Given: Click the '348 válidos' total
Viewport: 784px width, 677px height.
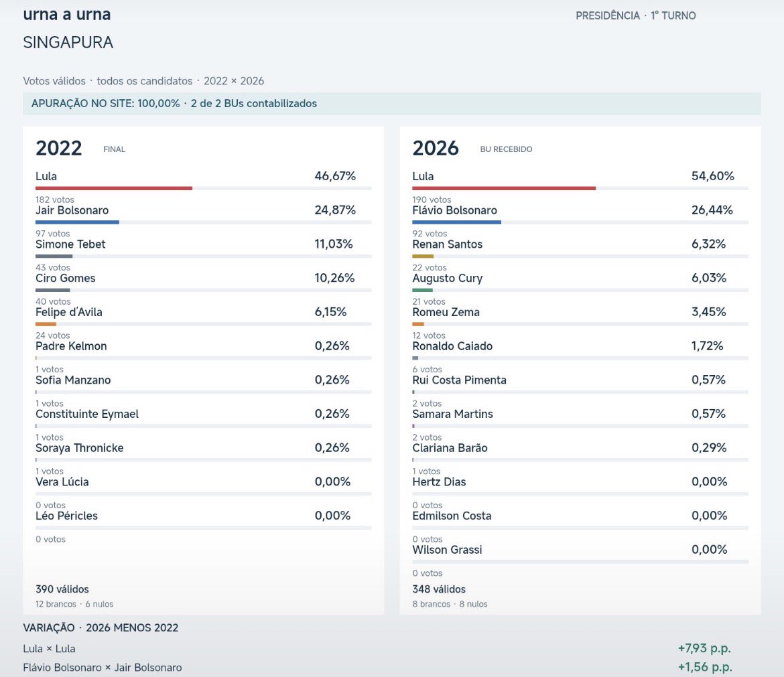Looking at the screenshot, I should coord(439,589).
